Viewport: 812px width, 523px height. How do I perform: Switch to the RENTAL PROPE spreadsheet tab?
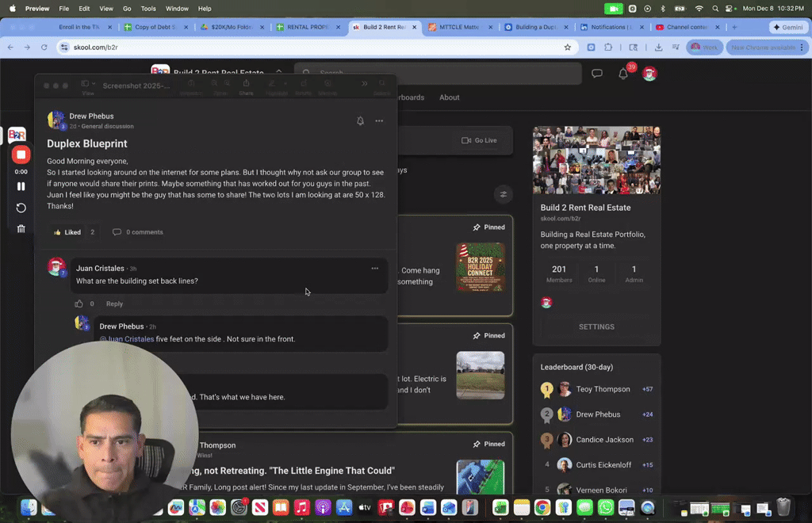(308, 27)
